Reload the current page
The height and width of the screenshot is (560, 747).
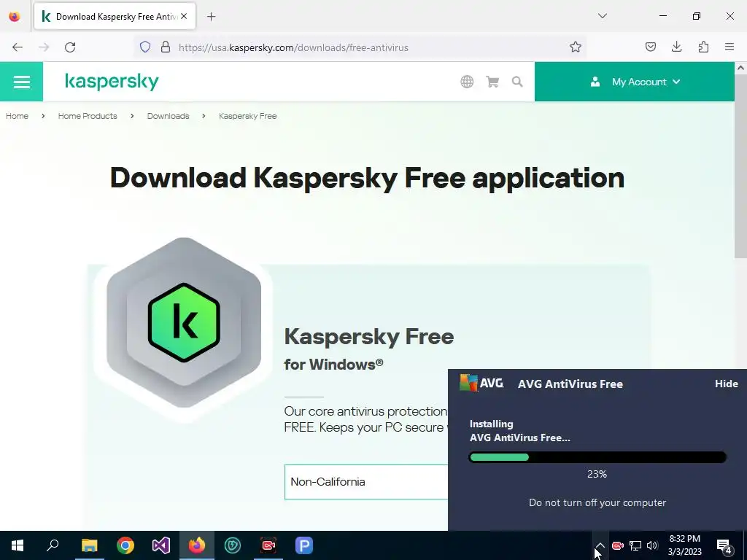(x=70, y=47)
